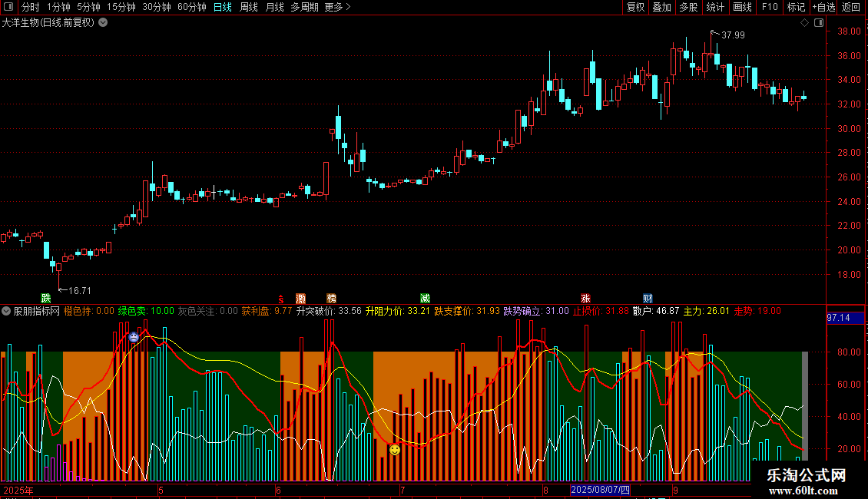The image size is (868, 499).
Task: Open 多周期 multi-period view
Action: [304, 7]
